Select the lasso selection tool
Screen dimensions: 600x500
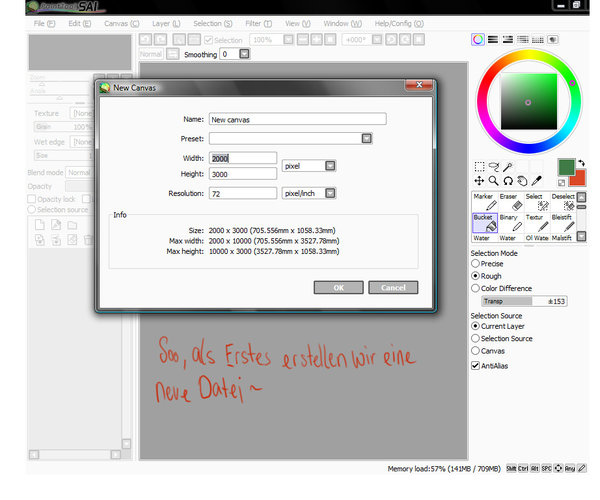[x=494, y=167]
